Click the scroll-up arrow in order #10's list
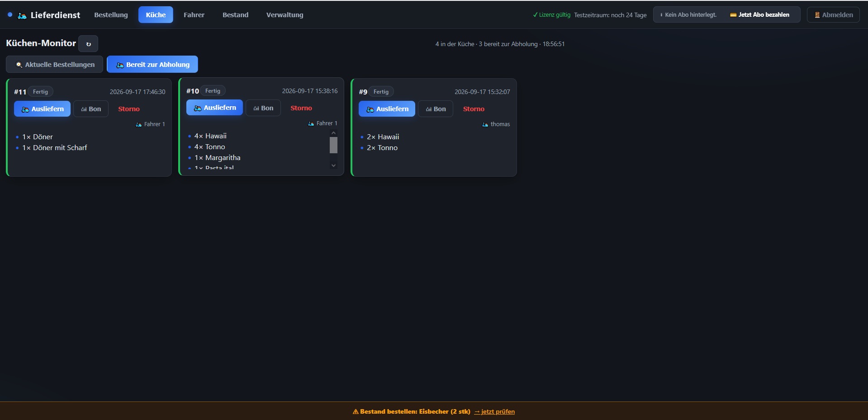 pyautogui.click(x=333, y=133)
